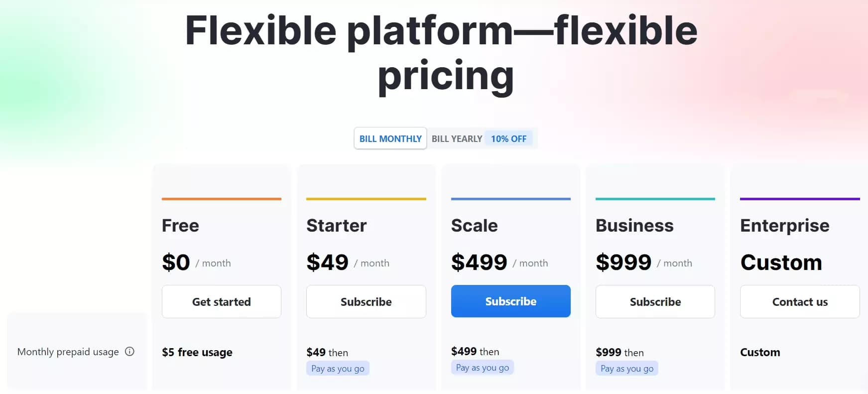This screenshot has height=394, width=868.
Task: Select the Starter plan heading
Action: pos(337,225)
